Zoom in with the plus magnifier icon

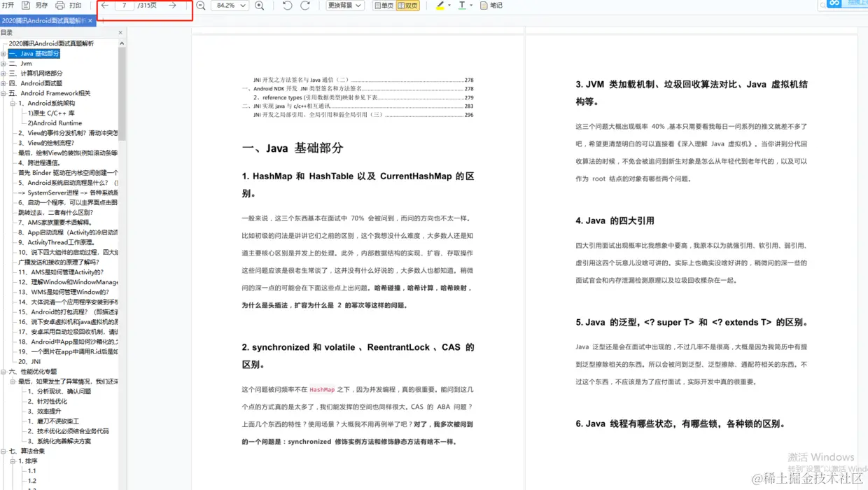click(x=259, y=6)
